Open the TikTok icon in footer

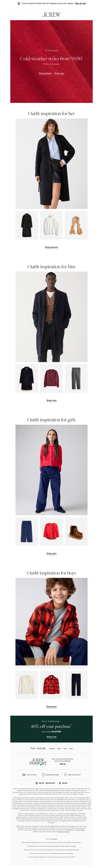(60, 783)
